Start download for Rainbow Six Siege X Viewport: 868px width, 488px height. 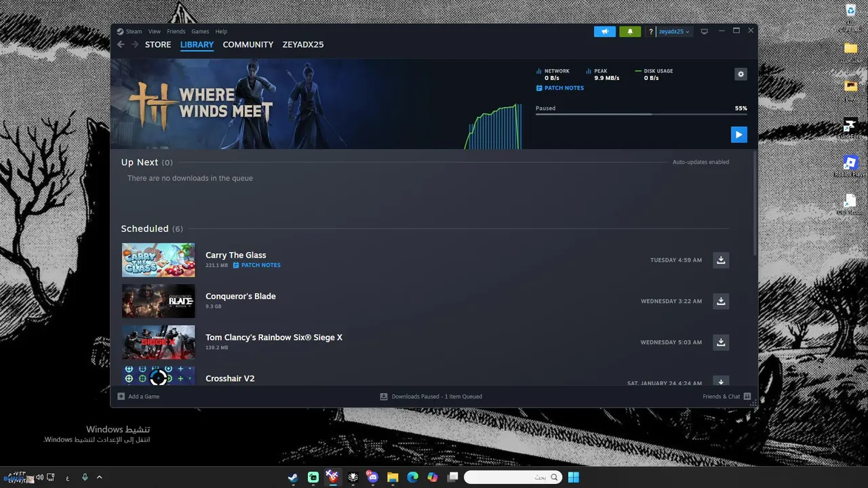click(x=721, y=342)
